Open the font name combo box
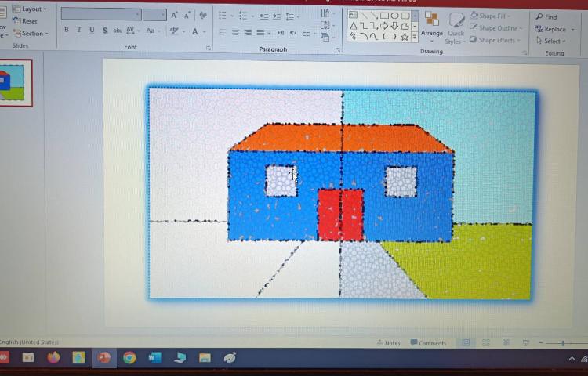This screenshot has height=376, width=588. [x=100, y=15]
